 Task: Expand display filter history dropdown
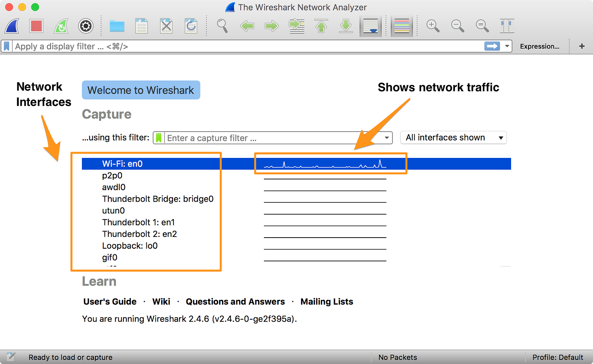(507, 46)
